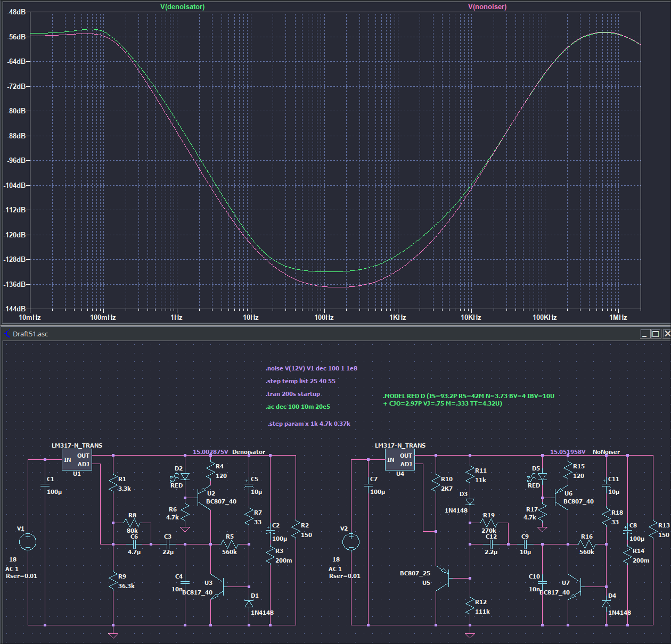Select capacitor C9 10µ symbol
671x644 pixels.
click(x=525, y=544)
